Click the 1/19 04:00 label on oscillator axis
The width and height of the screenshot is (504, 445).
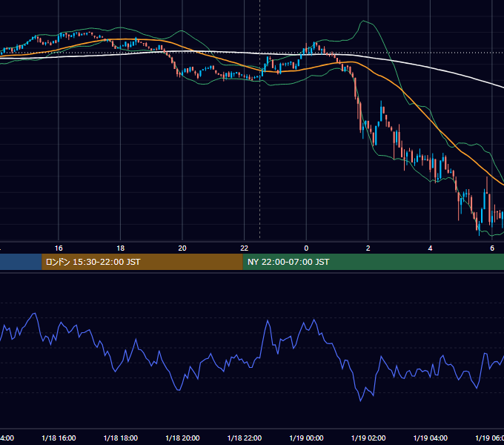[x=431, y=438]
